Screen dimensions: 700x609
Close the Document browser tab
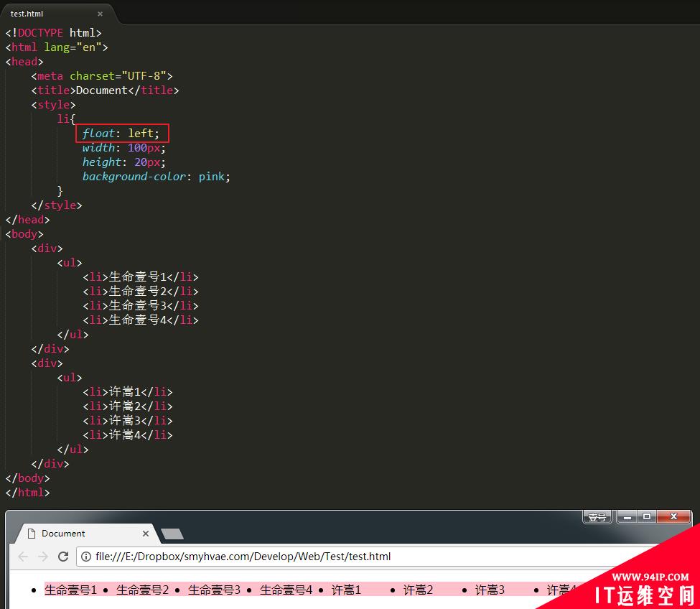(146, 534)
